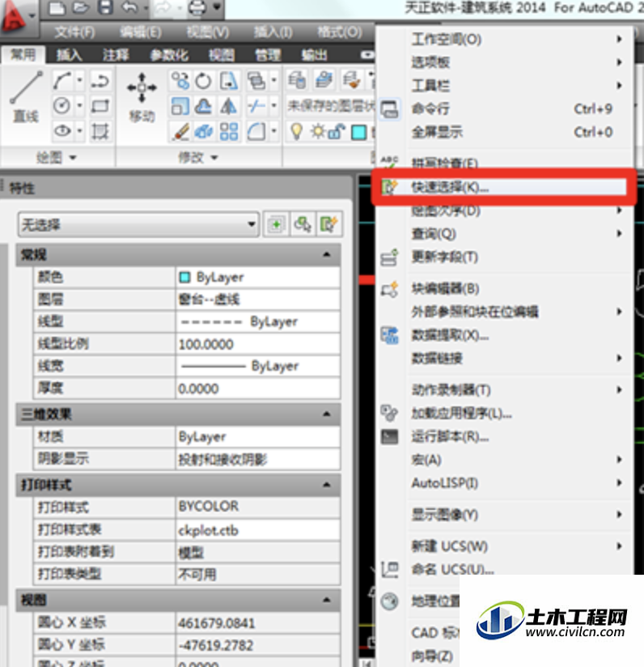Viewport: 644px width, 667px height.
Task: Click the select objects icon in Properties panel
Action: point(303,224)
